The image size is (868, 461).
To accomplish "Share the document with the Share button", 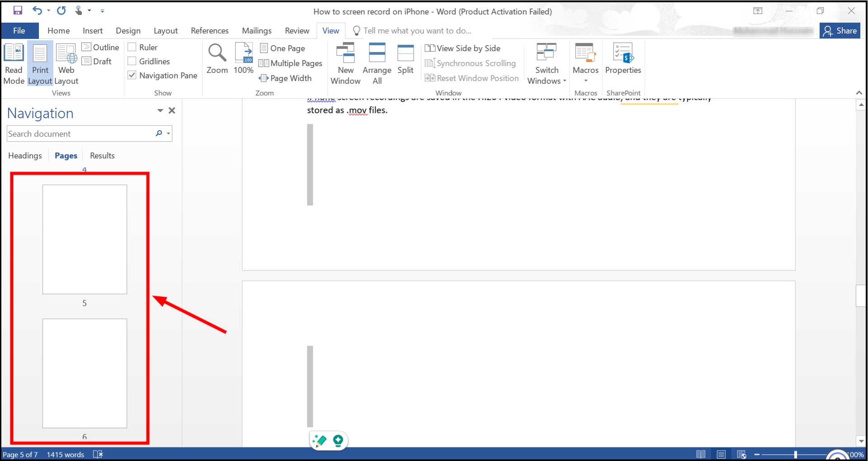I will pos(840,30).
